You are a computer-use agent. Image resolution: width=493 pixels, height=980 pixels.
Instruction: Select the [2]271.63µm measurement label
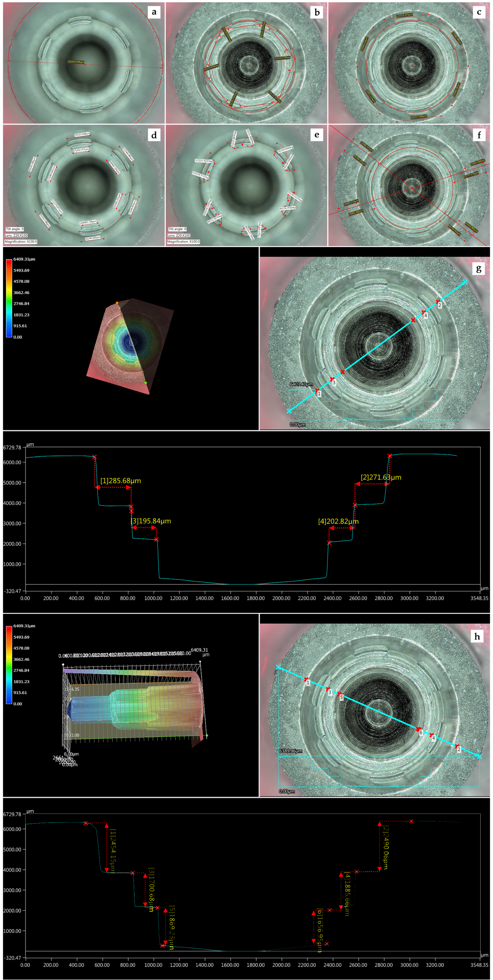click(381, 477)
